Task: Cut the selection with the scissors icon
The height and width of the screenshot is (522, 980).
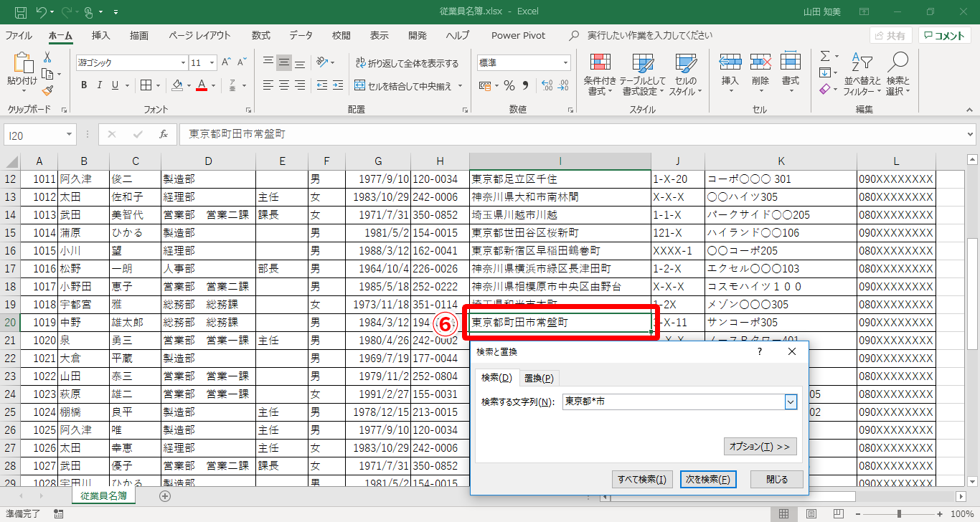Action: coord(47,57)
